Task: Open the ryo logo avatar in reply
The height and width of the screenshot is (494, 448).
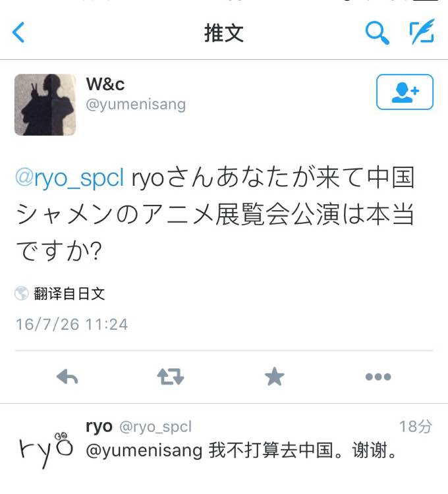Action: (46, 449)
